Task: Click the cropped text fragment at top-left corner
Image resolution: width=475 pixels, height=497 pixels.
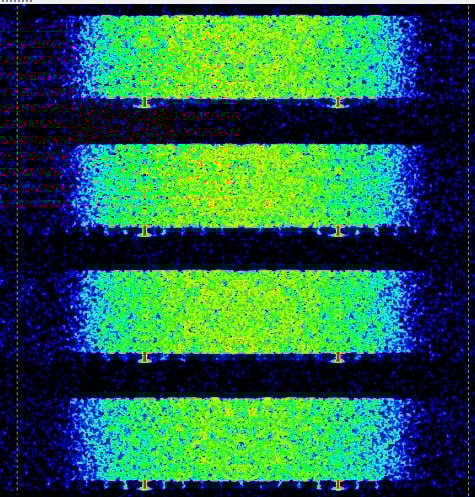Action: pyautogui.click(x=16, y=1)
